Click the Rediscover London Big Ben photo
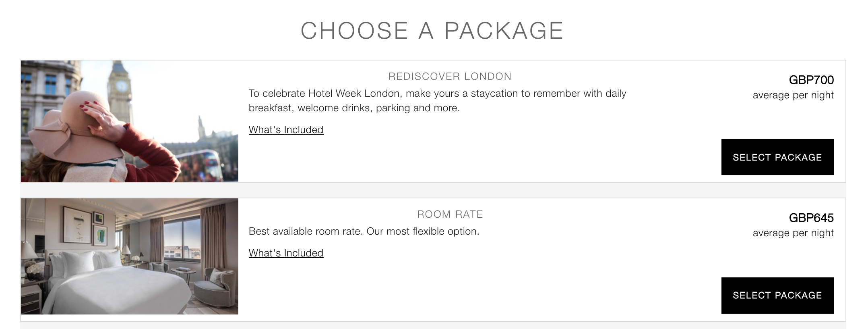This screenshot has height=329, width=868. [130, 121]
